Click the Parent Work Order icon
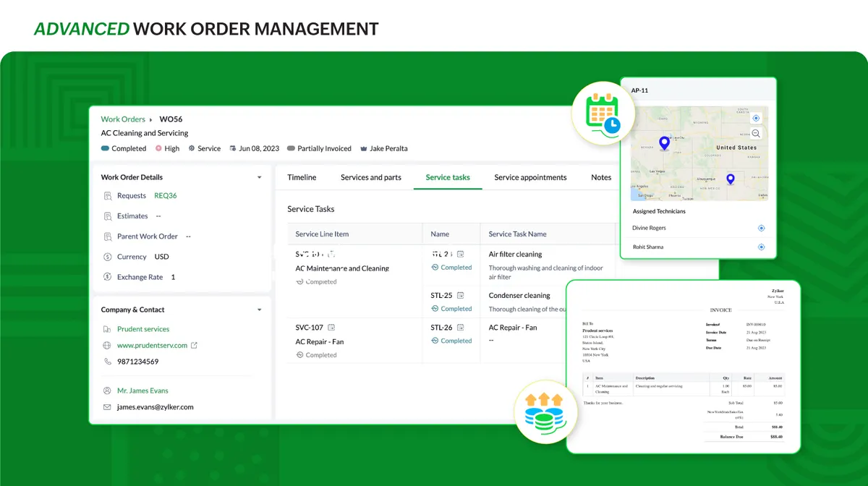The width and height of the screenshot is (868, 486). (x=108, y=236)
